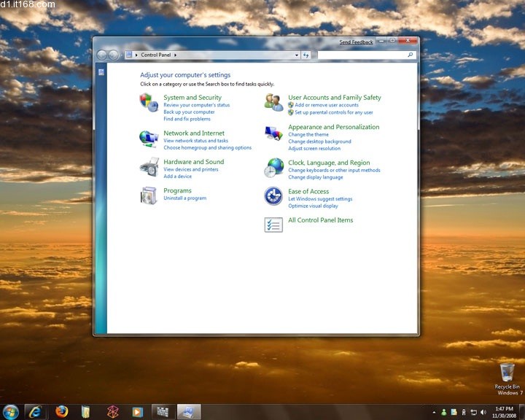This screenshot has height=420, width=525.
Task: Open Windows Media Player from taskbar
Action: 137,412
